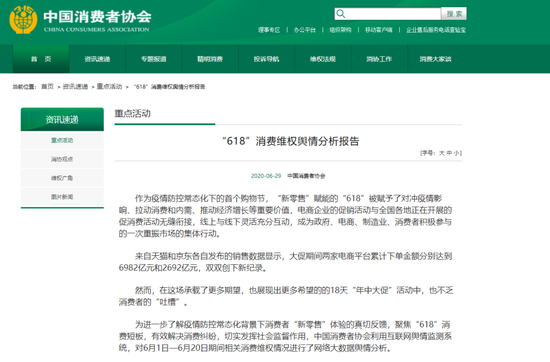Go to 首页 in main navigation bar
The width and height of the screenshot is (550, 362).
(41, 59)
